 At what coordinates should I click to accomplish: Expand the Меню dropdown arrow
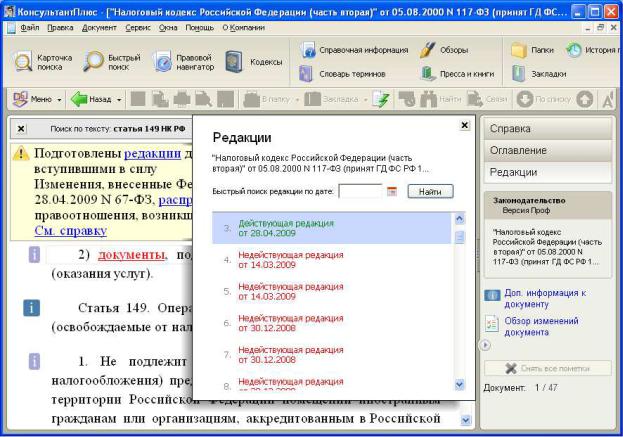pos(59,100)
